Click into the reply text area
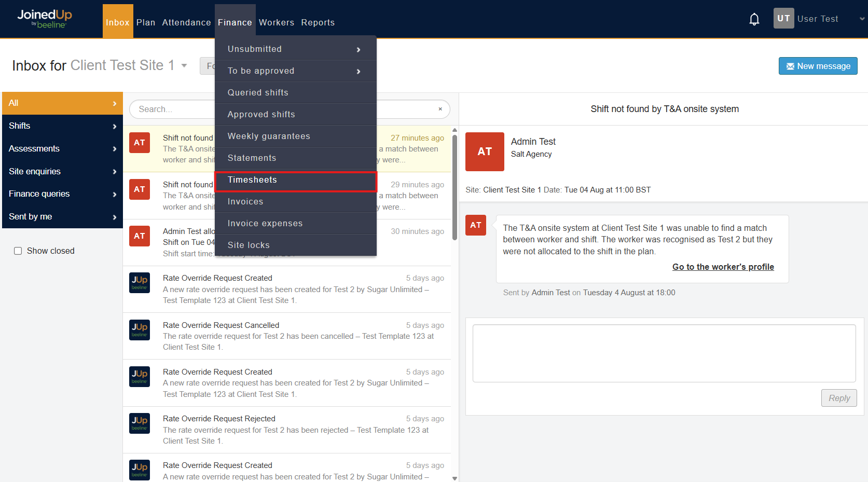The image size is (868, 482). pos(664,353)
